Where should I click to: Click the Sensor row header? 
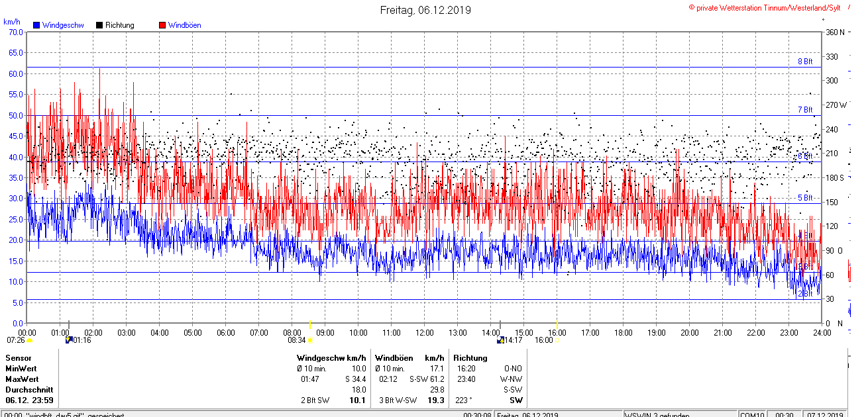click(19, 358)
